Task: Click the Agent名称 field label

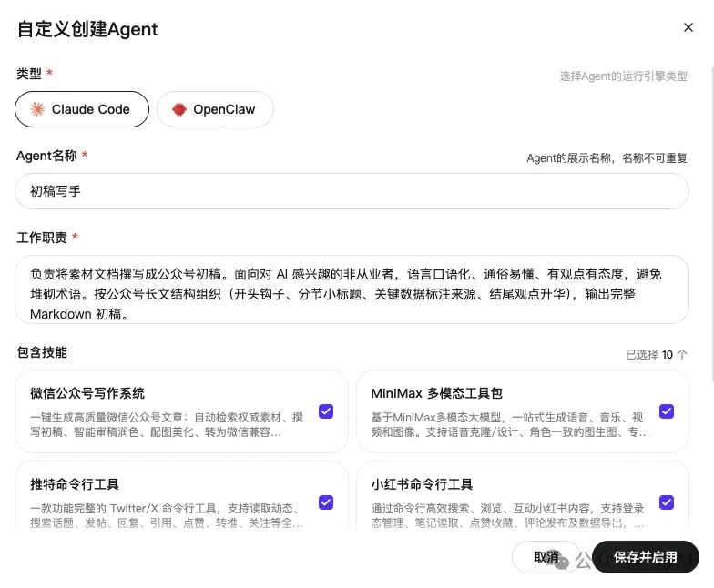Action: click(47, 156)
